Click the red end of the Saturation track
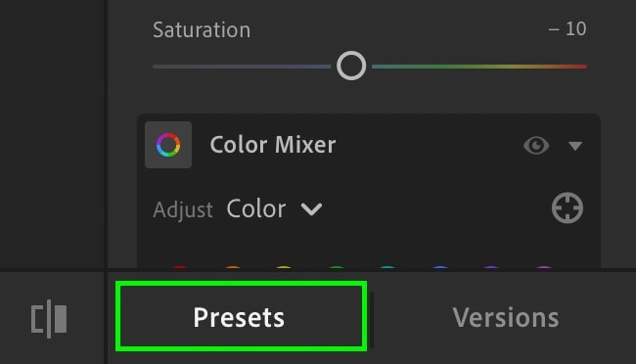 [x=582, y=67]
